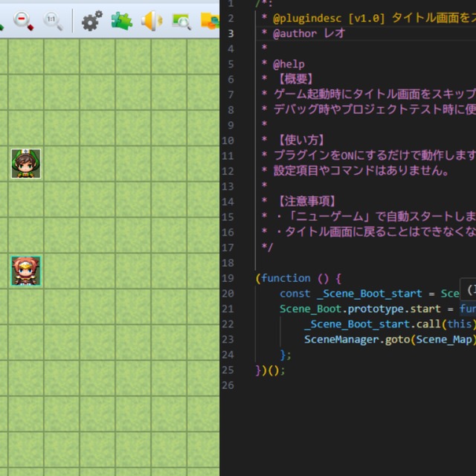Click line number 26 in the gutter
This screenshot has width=476, height=476.
(x=228, y=385)
